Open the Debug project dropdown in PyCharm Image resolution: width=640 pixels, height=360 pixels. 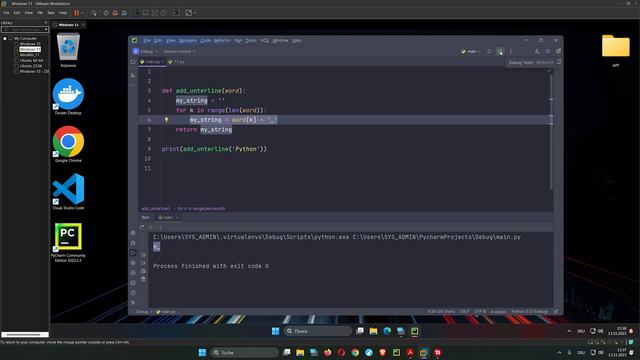click(x=145, y=51)
